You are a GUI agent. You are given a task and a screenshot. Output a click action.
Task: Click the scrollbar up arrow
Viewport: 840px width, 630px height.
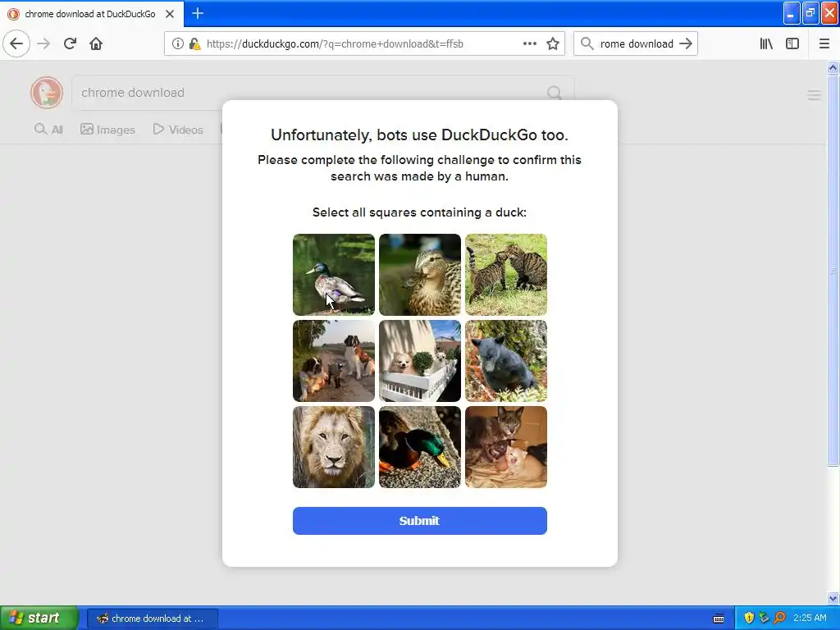(833, 67)
